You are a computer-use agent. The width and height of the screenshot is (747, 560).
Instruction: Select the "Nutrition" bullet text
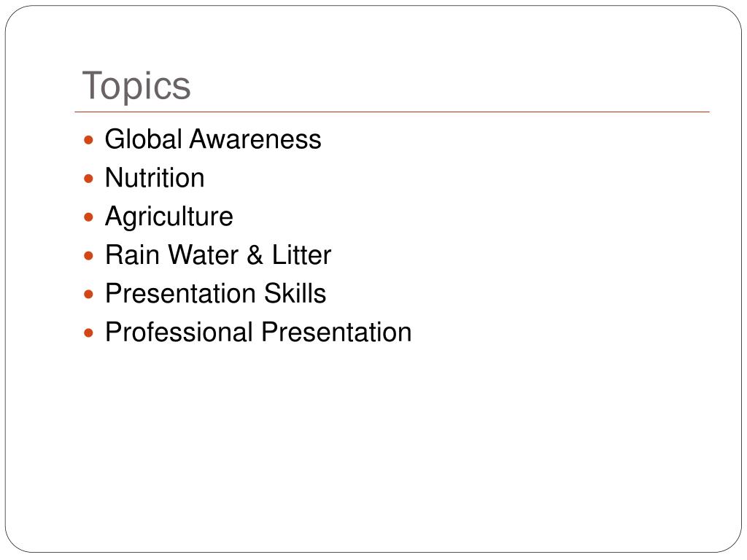pyautogui.click(x=155, y=178)
